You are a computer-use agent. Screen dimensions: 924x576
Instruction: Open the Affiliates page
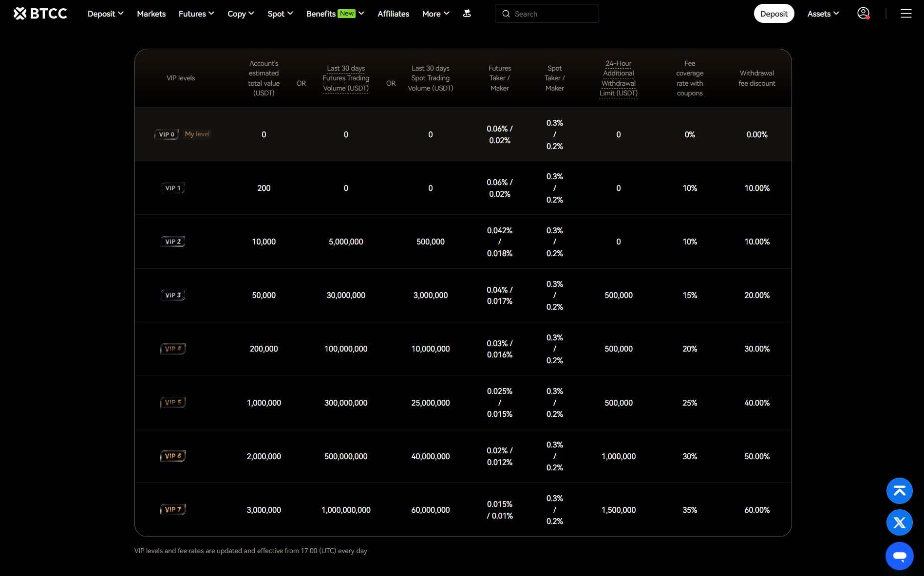point(393,14)
